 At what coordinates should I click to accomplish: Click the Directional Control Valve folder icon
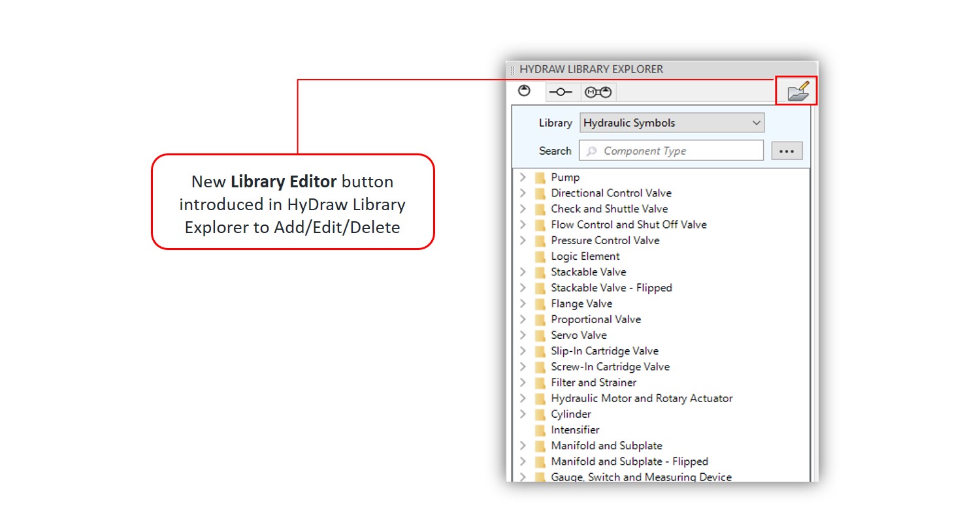coord(540,193)
